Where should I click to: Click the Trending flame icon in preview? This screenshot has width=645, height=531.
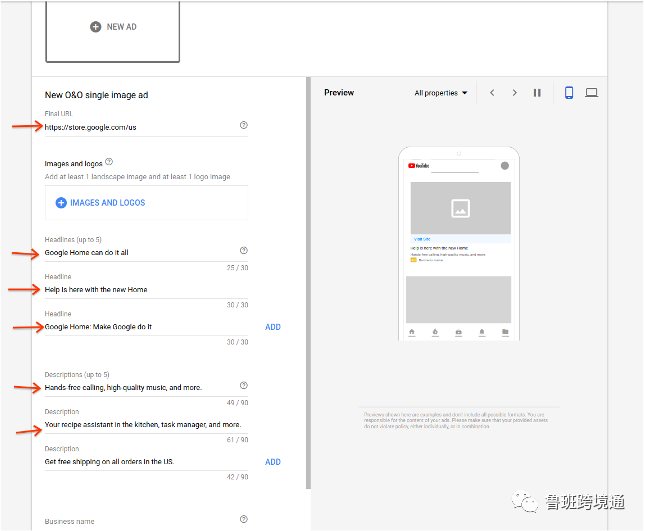click(435, 332)
